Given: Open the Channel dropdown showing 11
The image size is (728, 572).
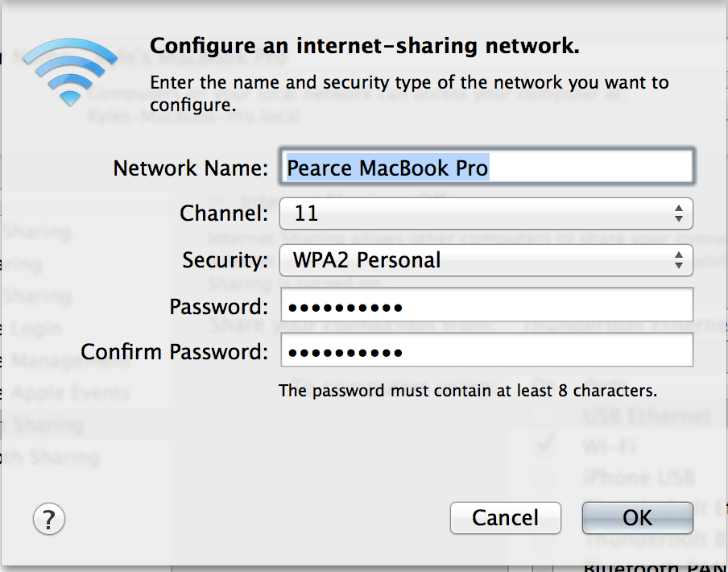Looking at the screenshot, I should pos(486,213).
